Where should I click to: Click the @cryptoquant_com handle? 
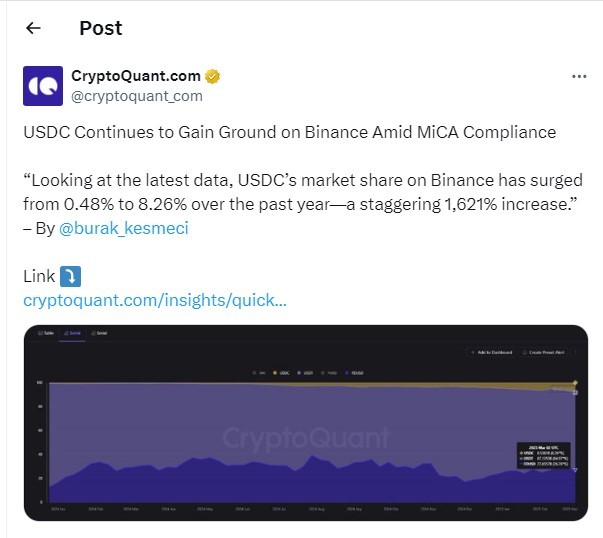[137, 96]
